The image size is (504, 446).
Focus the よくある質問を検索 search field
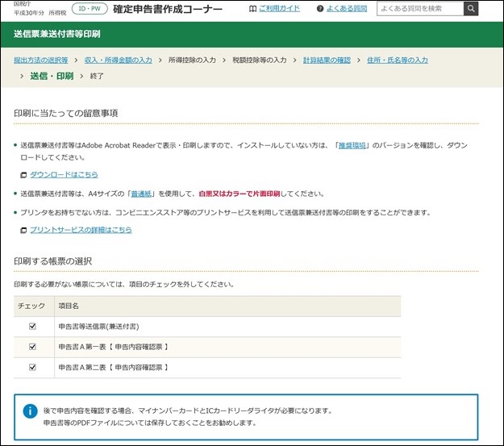coord(420,9)
